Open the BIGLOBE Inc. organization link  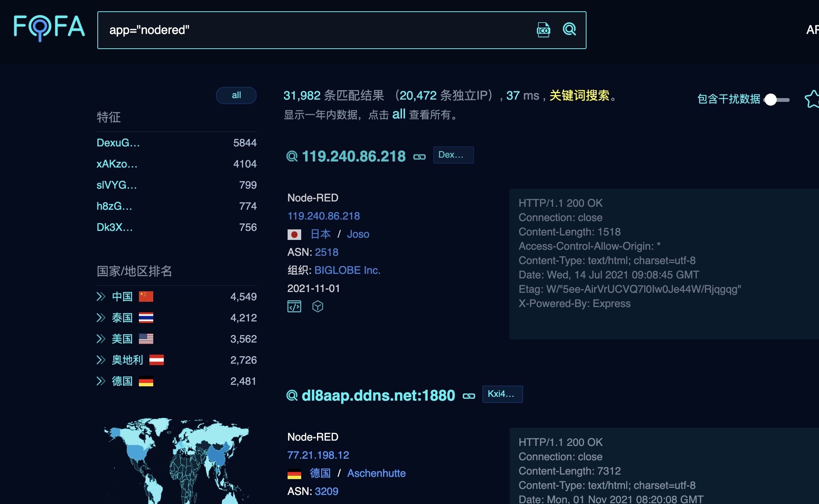tap(347, 270)
